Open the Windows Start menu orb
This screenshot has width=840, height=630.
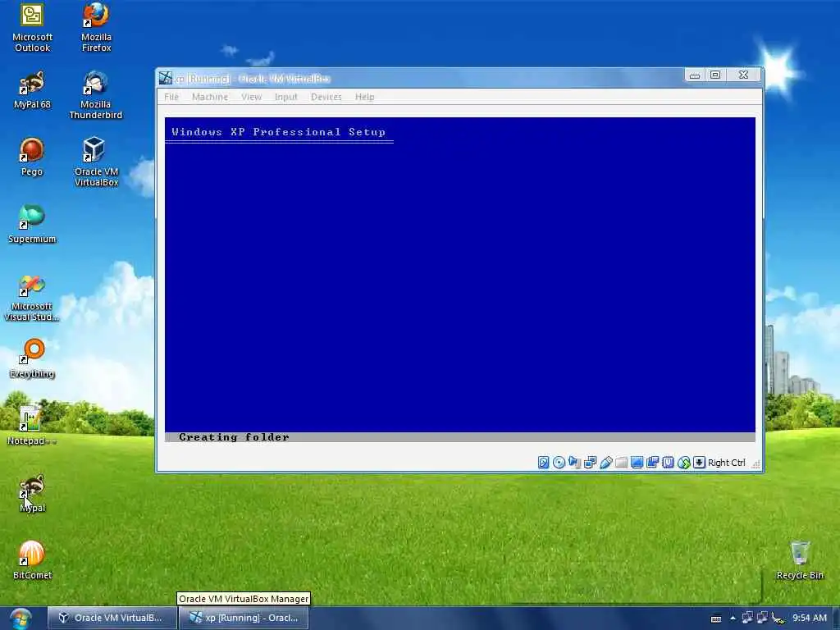point(21,619)
